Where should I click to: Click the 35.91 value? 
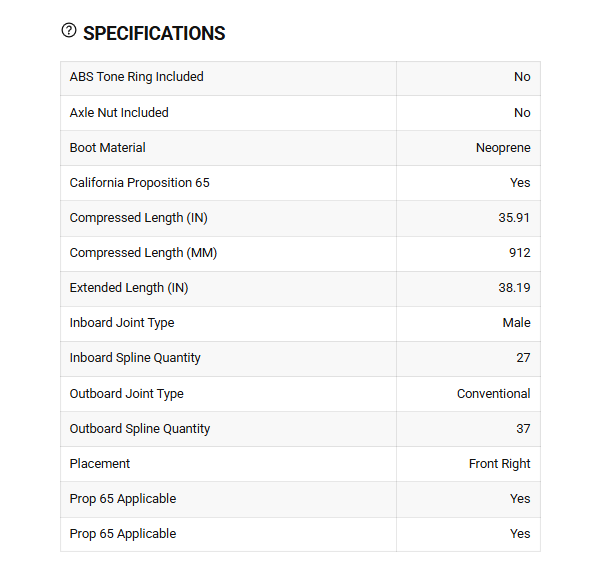coord(514,217)
